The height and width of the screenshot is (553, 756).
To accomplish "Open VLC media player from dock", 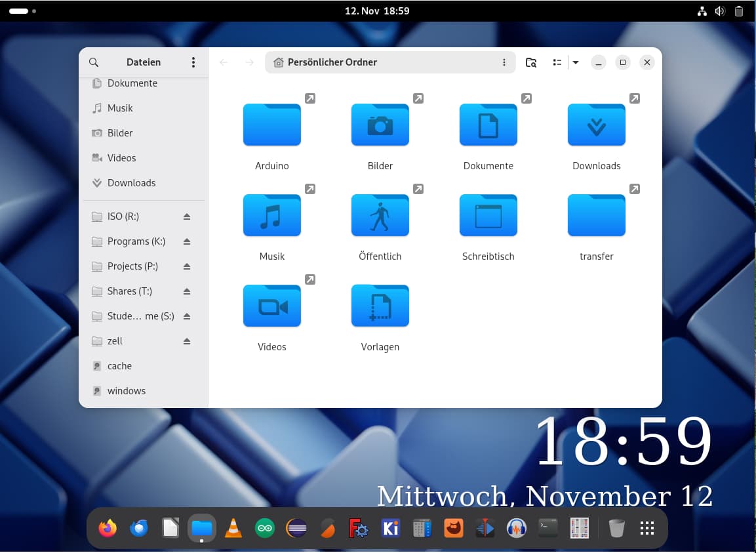I will (x=233, y=528).
